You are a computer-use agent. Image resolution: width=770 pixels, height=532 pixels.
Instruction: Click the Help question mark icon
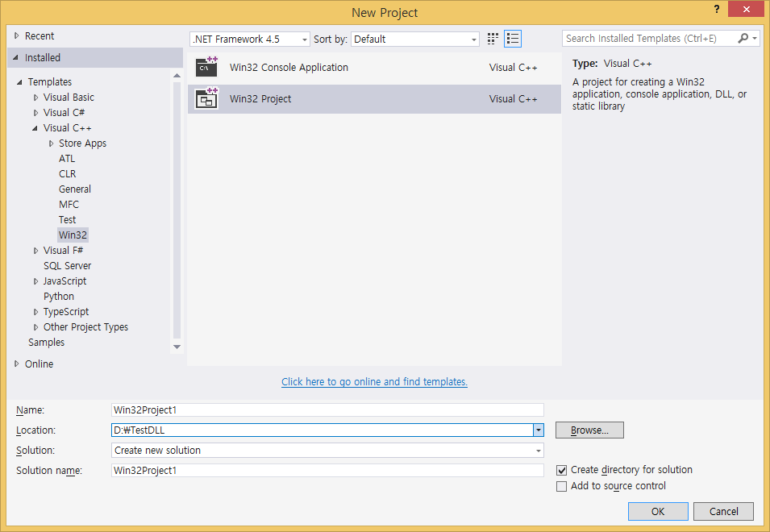pos(716,10)
